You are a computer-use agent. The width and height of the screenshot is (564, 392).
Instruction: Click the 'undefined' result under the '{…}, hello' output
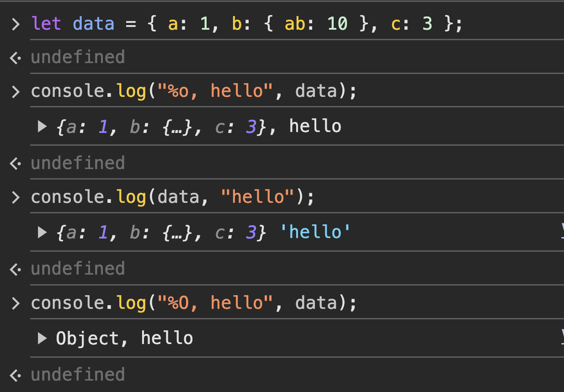point(78,163)
